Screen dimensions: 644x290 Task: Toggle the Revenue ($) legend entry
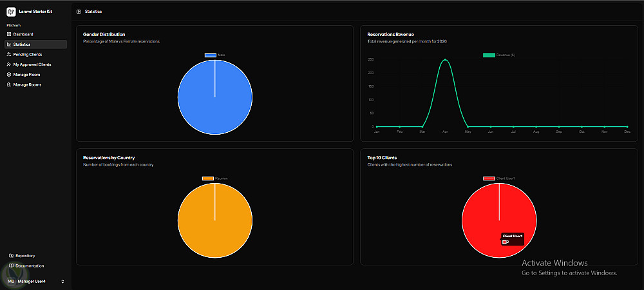499,55
